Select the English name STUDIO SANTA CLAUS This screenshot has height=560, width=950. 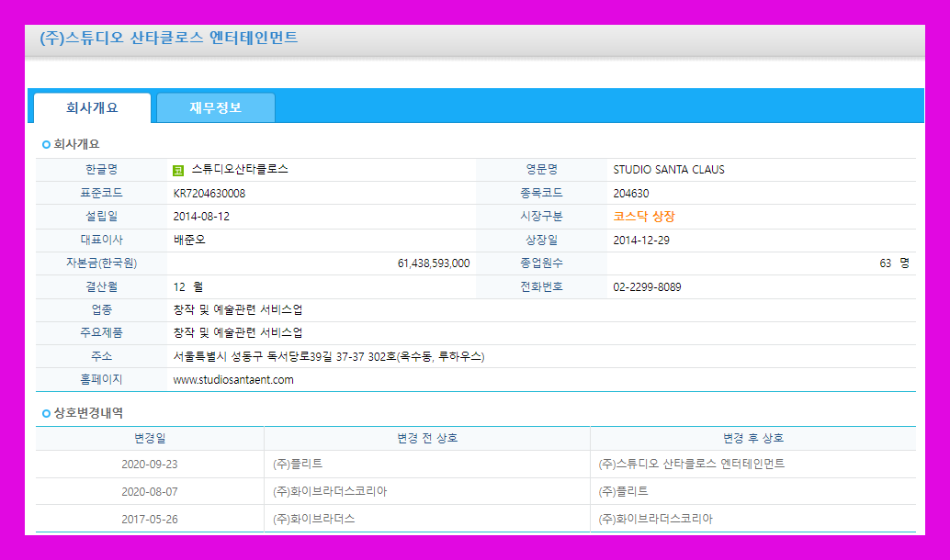(669, 170)
